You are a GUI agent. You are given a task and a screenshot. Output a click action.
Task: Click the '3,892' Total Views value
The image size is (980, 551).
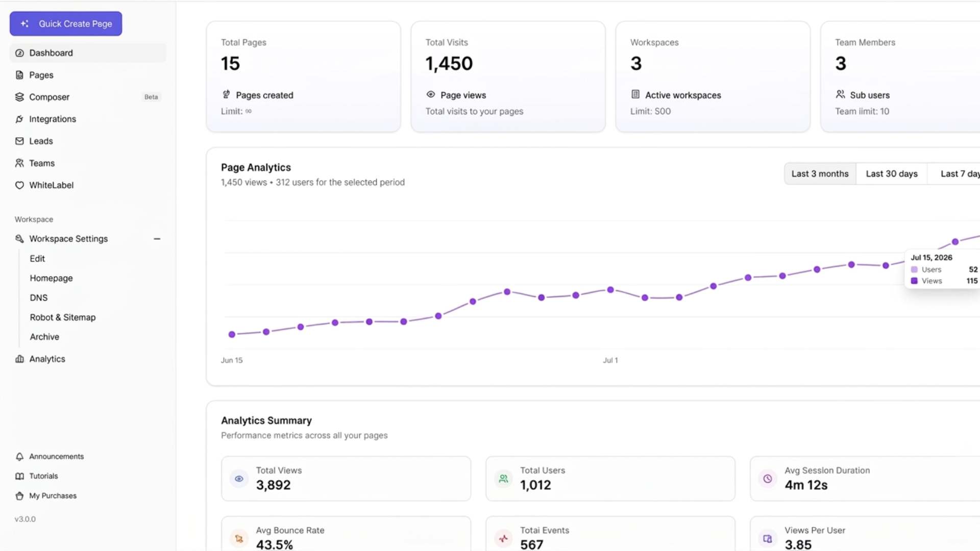[274, 485]
